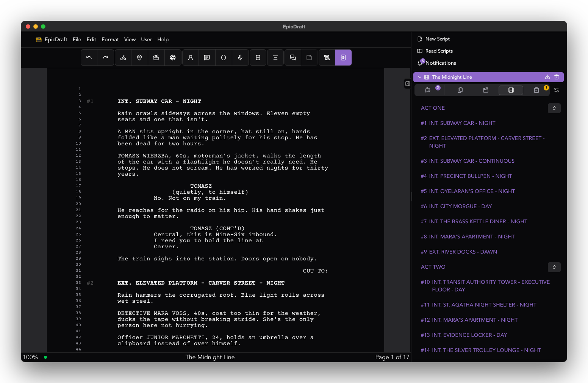This screenshot has height=383, width=588.
Task: Undo the last edit
Action: click(x=89, y=58)
